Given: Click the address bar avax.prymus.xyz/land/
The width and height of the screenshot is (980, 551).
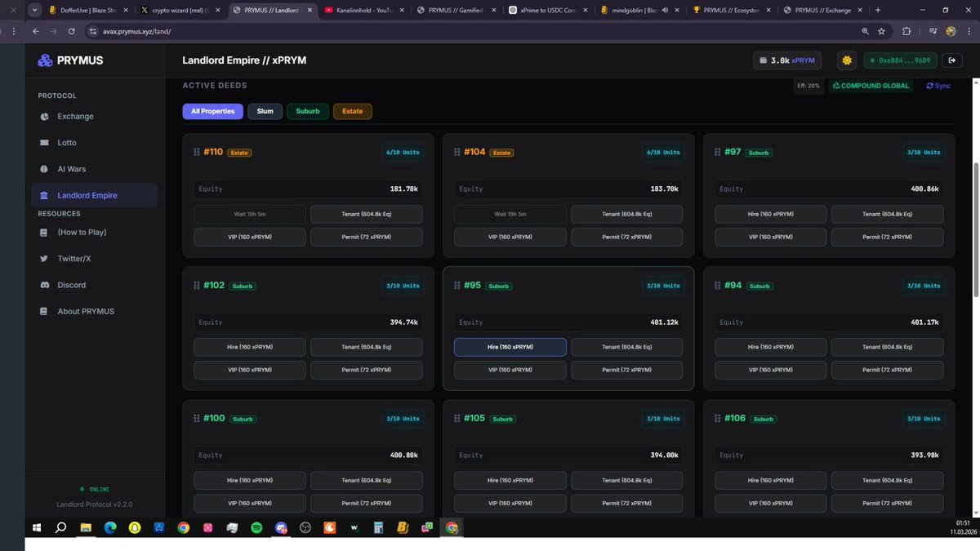Looking at the screenshot, I should click(x=137, y=31).
